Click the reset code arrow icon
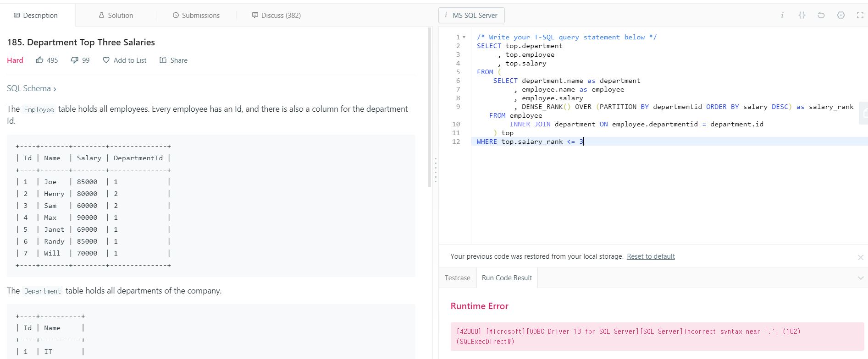Viewport: 868px width, 359px height. 821,15
